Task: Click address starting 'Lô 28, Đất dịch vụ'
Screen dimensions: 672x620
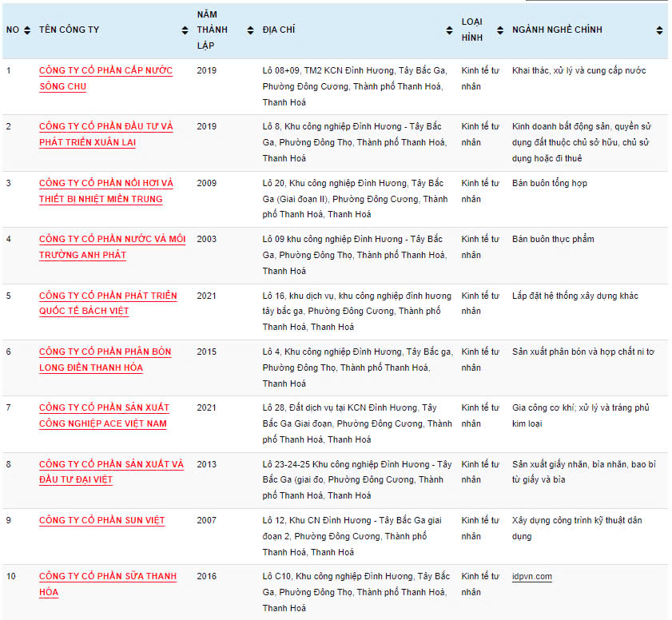Action: [357, 423]
